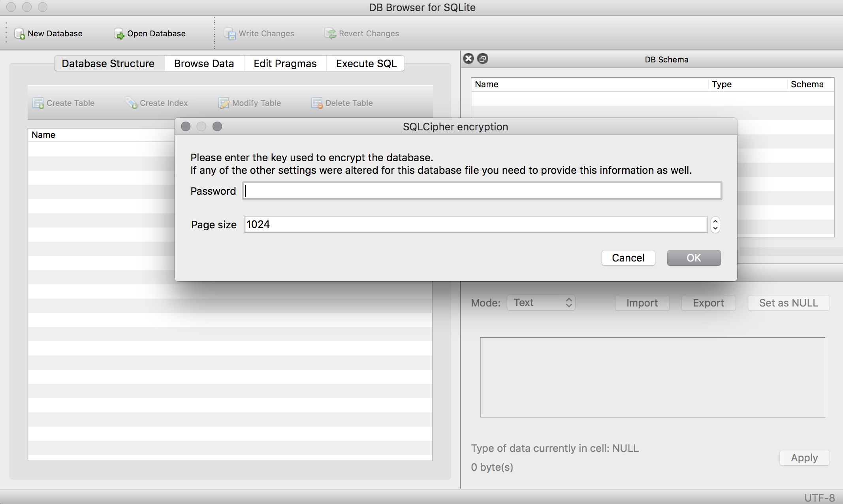Open the Edit Pragmas tab
843x504 pixels.
click(x=285, y=64)
